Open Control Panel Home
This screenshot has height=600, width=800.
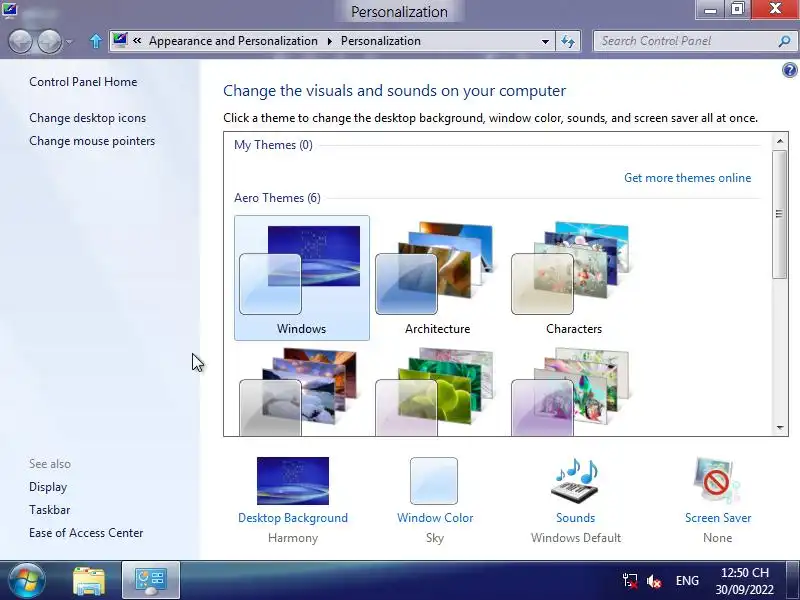pos(83,82)
